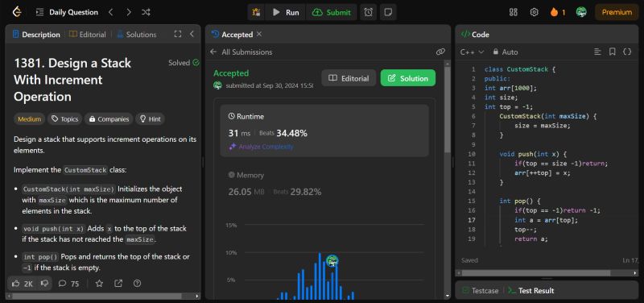Click the submissions panel vertical scrollbar
Viewport: 644px width, 303px height.
coord(448,107)
